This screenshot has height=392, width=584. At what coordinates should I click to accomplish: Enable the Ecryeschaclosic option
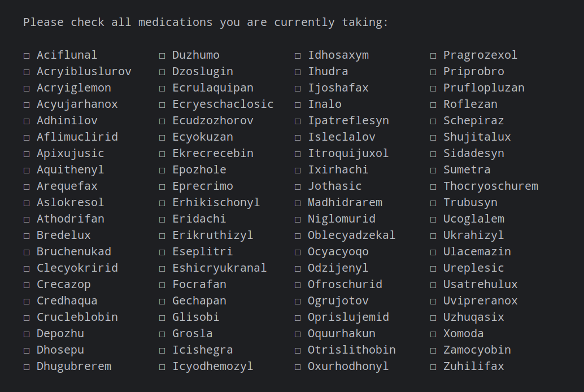[x=162, y=104]
